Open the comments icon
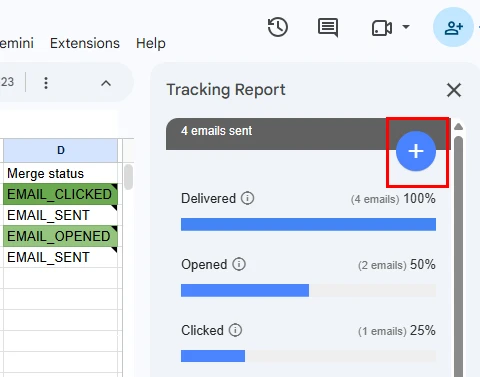 pyautogui.click(x=328, y=27)
